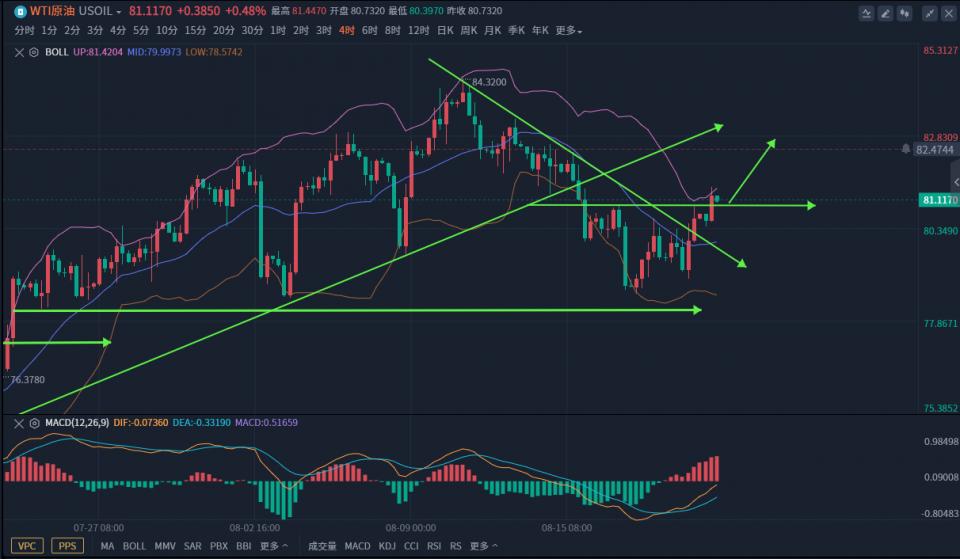
Task: Expand the right side panel arrow
Action: coord(956,182)
